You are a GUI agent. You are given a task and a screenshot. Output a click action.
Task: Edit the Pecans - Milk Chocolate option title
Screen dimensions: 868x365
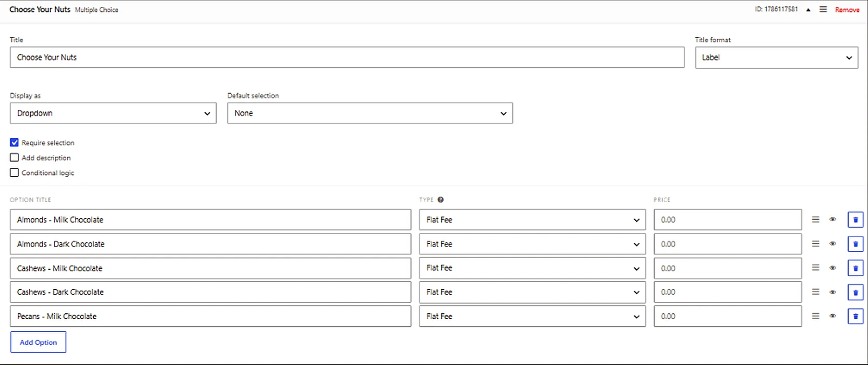pos(210,316)
